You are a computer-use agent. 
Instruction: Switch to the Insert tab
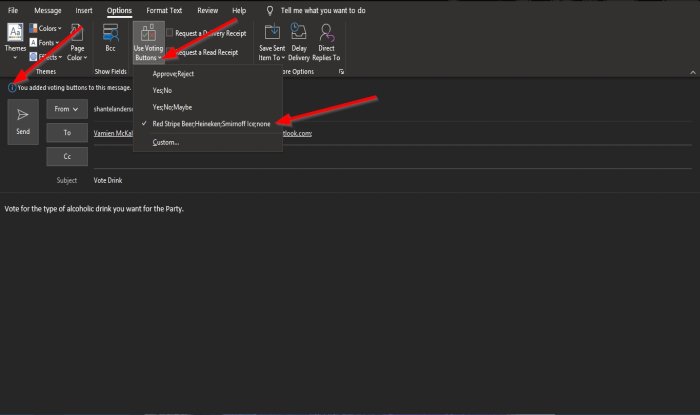[x=84, y=10]
